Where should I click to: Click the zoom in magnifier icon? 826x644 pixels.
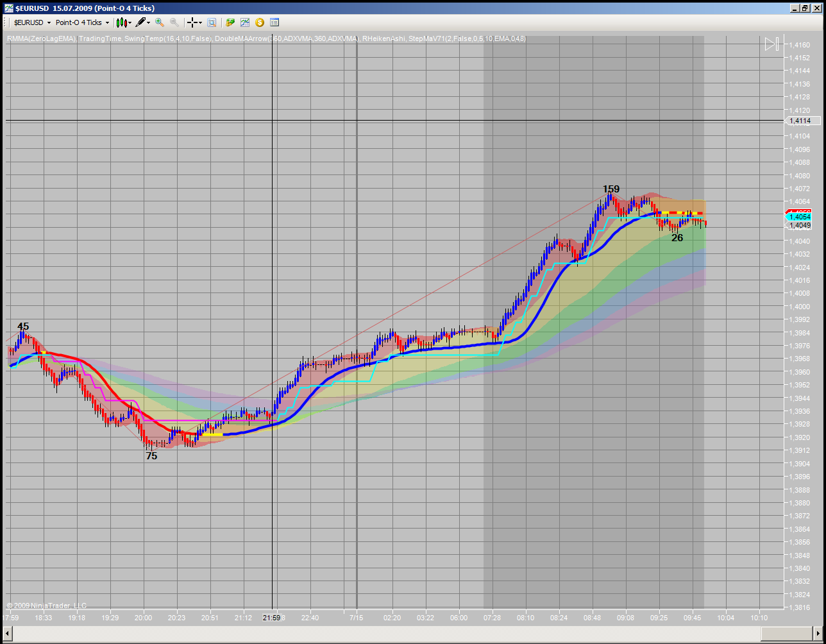coord(160,22)
